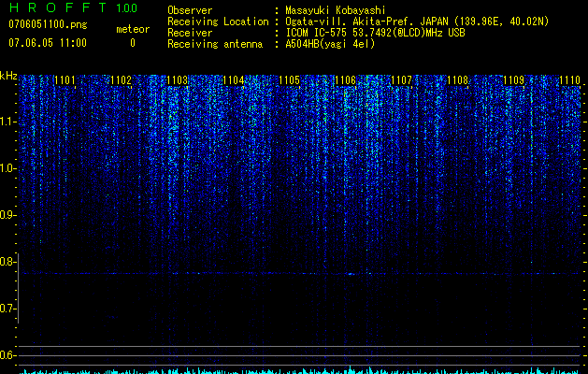Click the 1102 time marker
This screenshot has height=374, width=588.
122,79
